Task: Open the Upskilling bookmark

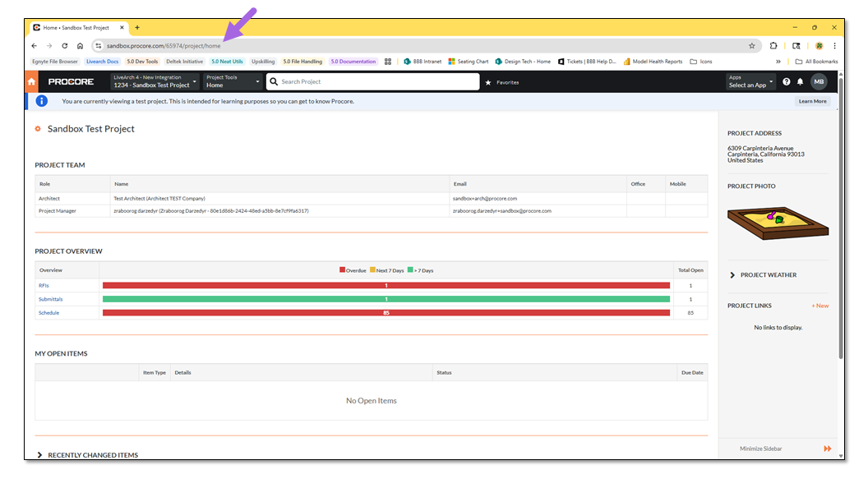Action: click(263, 62)
